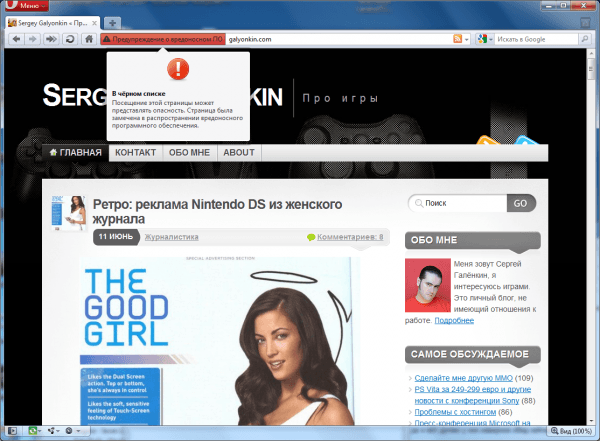Open the Google search engine selector

(x=484, y=39)
